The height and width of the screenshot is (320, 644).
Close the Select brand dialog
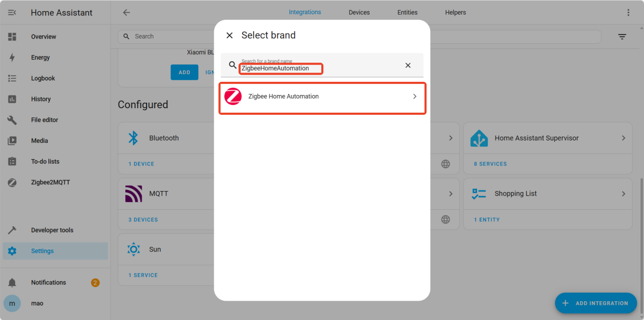229,35
